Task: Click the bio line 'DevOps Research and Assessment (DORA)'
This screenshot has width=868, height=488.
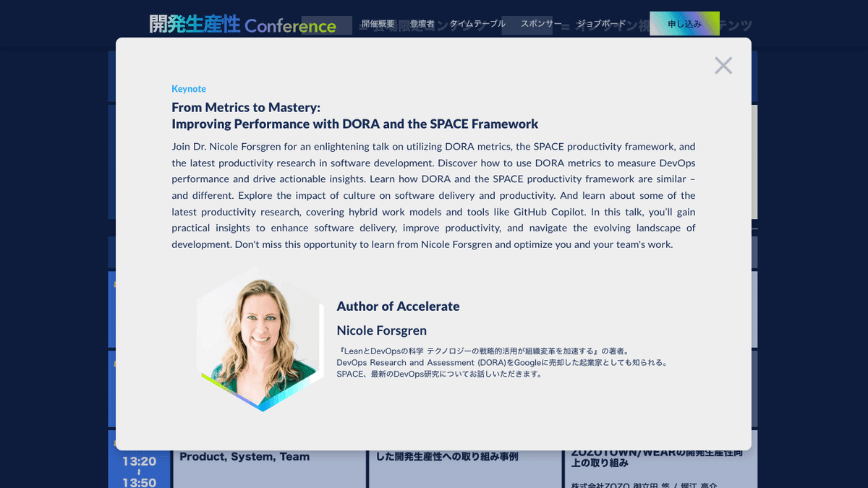Action: (502, 362)
